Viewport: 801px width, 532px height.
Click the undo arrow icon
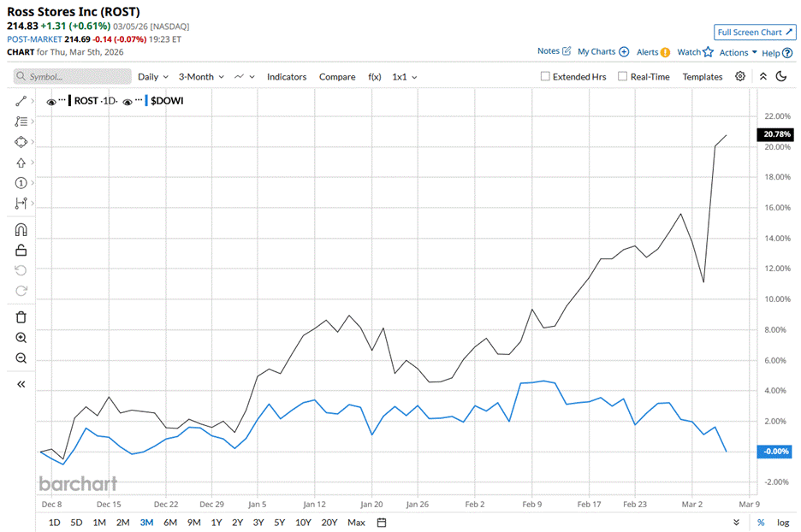click(21, 270)
